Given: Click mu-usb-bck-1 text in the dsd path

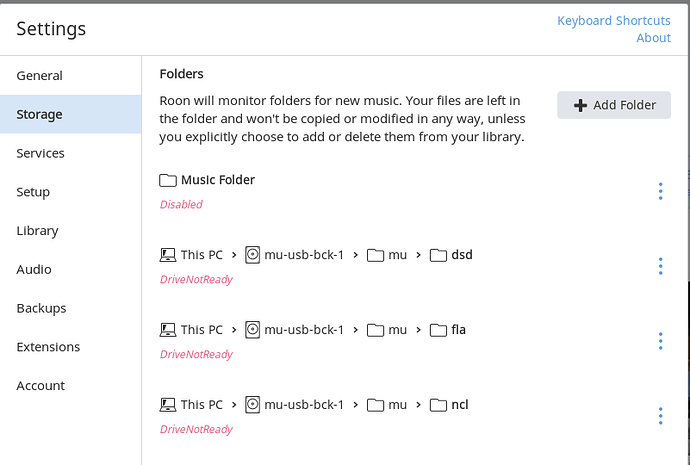Looking at the screenshot, I should click(304, 255).
